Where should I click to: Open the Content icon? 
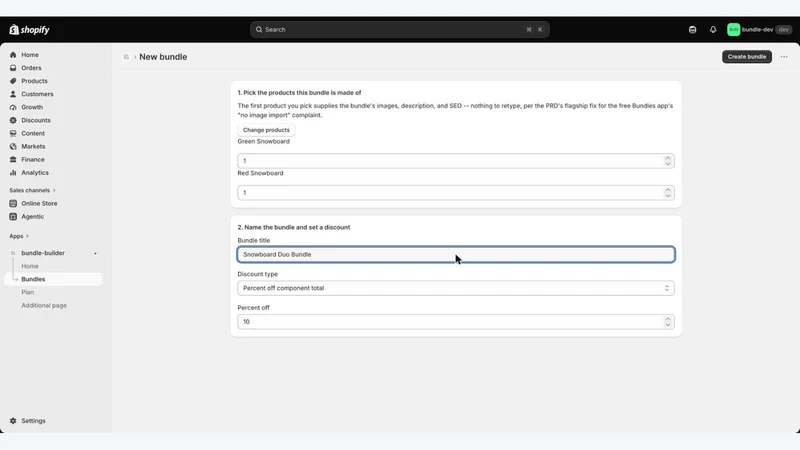click(x=13, y=133)
